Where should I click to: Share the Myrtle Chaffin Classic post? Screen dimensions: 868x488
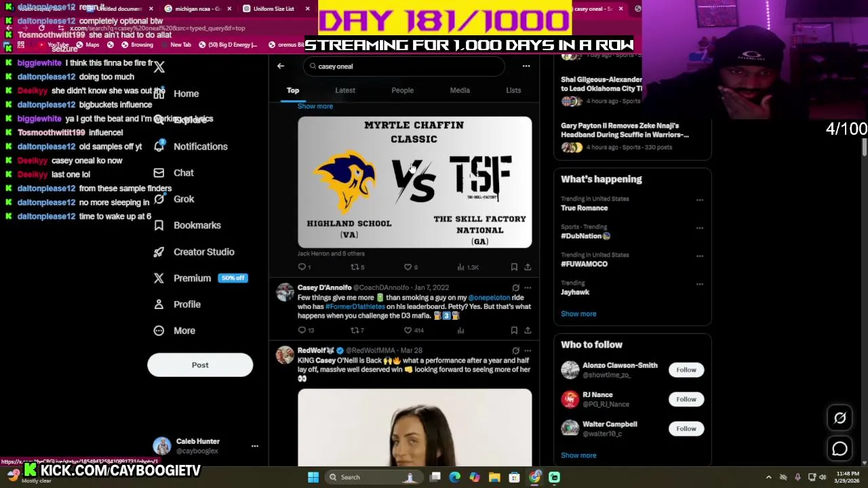coord(528,267)
